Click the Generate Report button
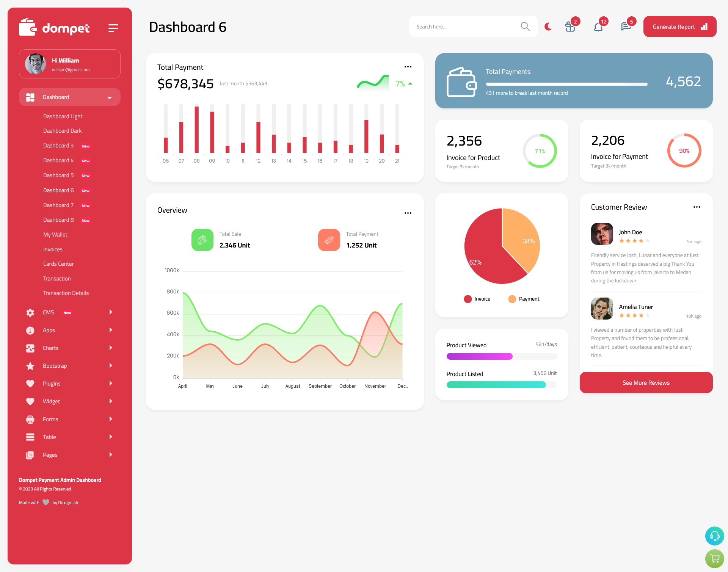The width and height of the screenshot is (728, 572). click(679, 26)
